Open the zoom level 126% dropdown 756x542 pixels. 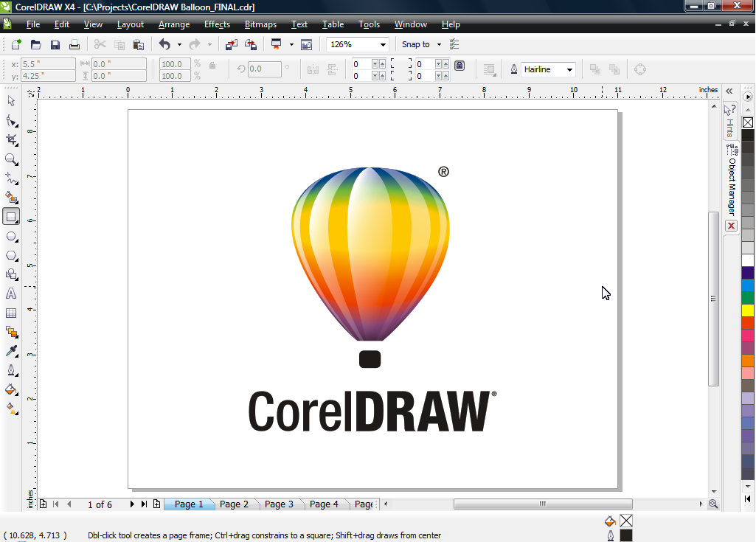click(x=383, y=44)
